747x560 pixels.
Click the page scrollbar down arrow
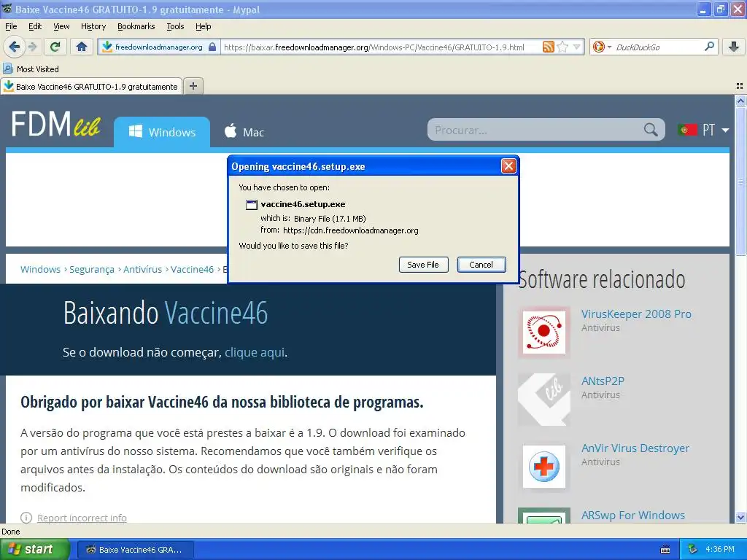pos(740,517)
